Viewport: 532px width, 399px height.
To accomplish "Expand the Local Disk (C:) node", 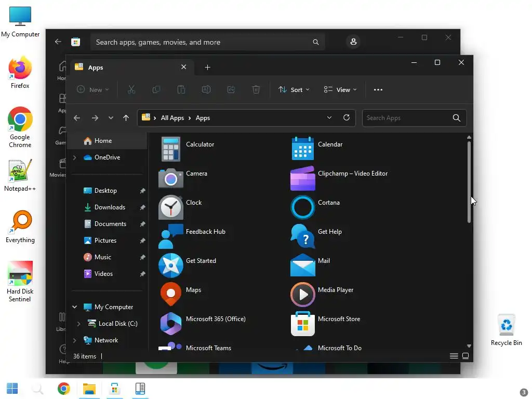I will tap(79, 324).
